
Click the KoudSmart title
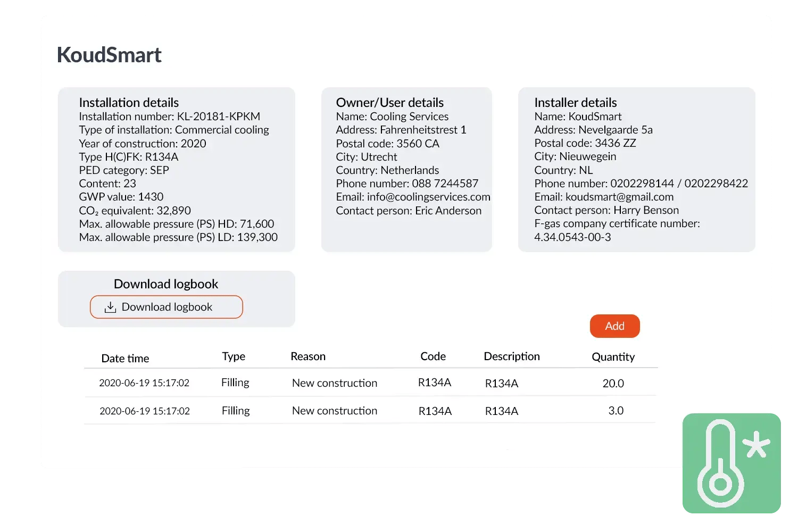tap(109, 55)
